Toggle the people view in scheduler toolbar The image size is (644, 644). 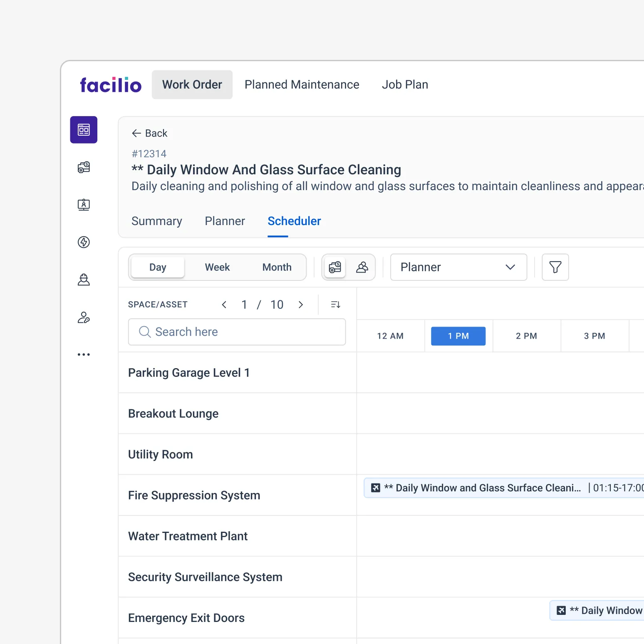(x=362, y=267)
